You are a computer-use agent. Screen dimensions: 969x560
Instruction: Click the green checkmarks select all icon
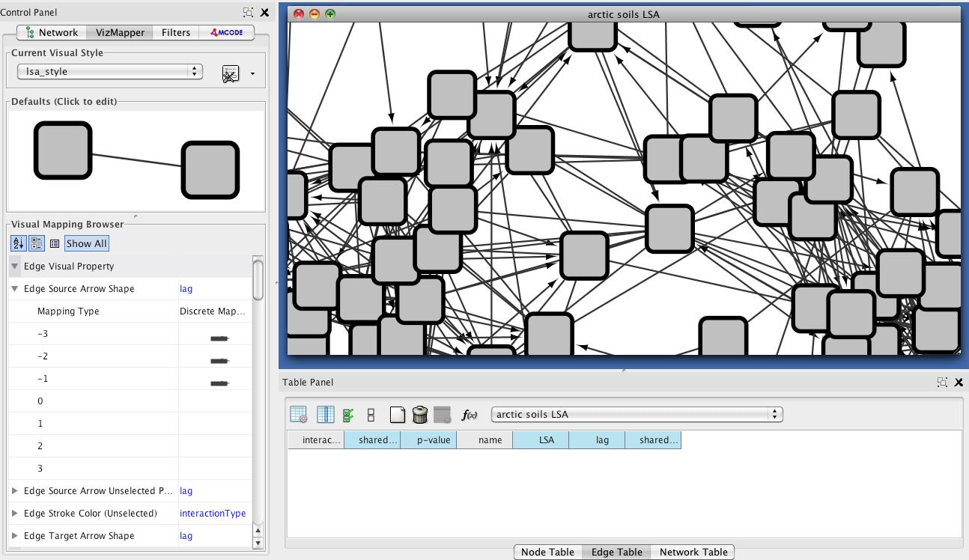coord(348,415)
